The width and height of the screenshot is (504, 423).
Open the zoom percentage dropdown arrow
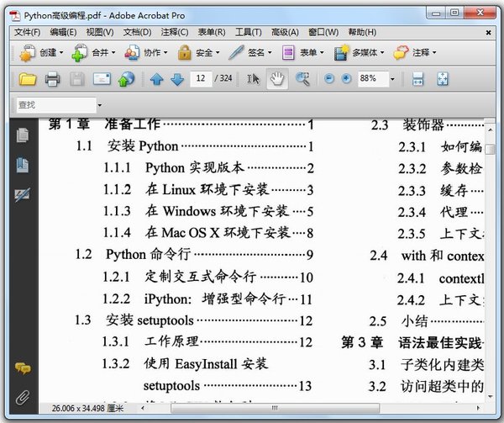click(x=392, y=79)
